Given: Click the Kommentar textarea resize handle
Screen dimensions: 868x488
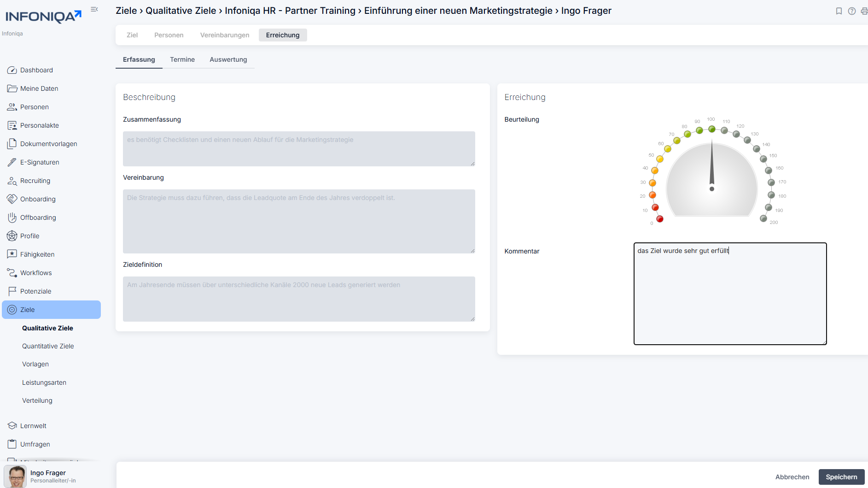Looking at the screenshot, I should 824,342.
